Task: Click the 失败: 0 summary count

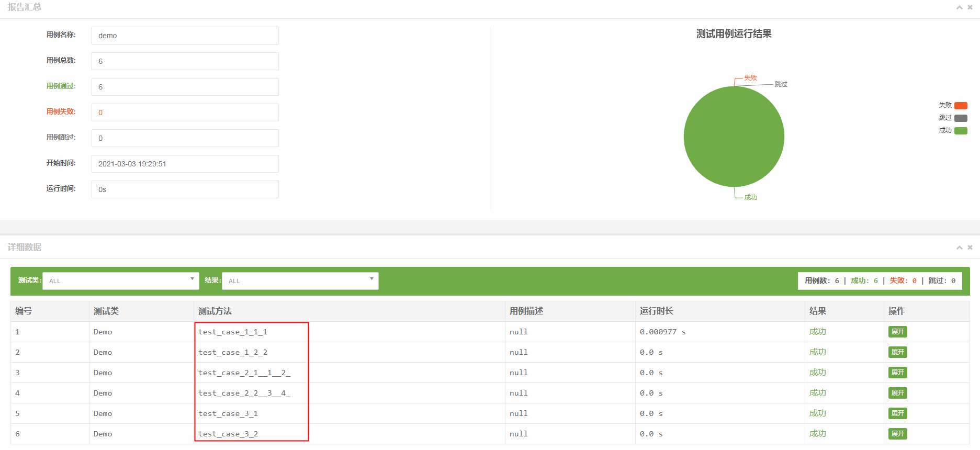Action: point(903,281)
